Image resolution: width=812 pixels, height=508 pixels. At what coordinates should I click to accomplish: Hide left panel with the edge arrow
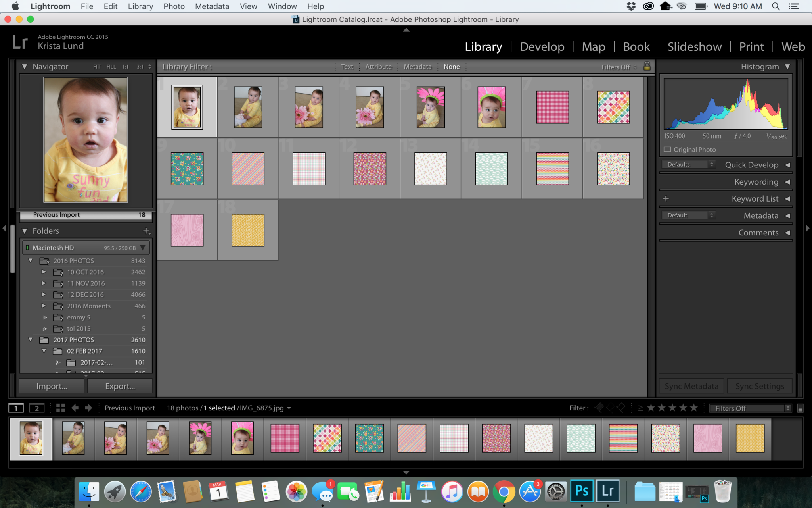(x=4, y=228)
